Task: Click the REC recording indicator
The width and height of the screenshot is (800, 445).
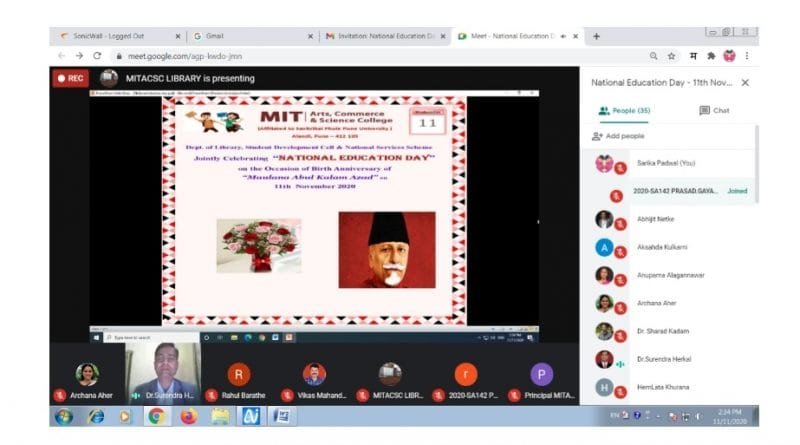Action: pyautogui.click(x=70, y=78)
